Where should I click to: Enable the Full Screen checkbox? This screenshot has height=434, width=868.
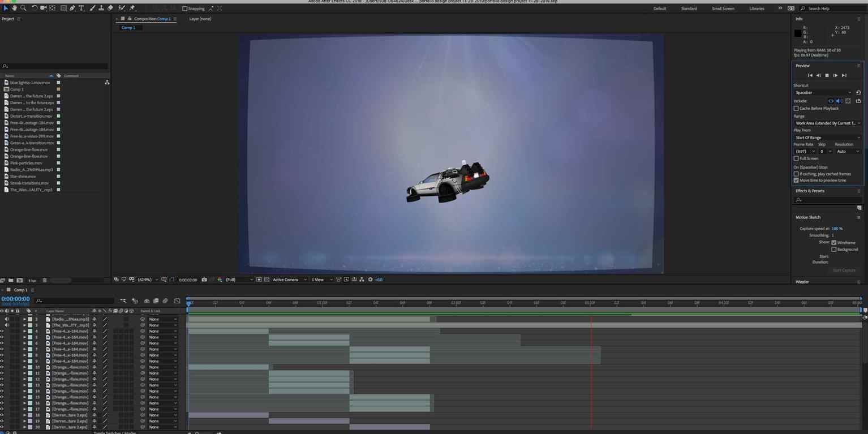coord(796,158)
